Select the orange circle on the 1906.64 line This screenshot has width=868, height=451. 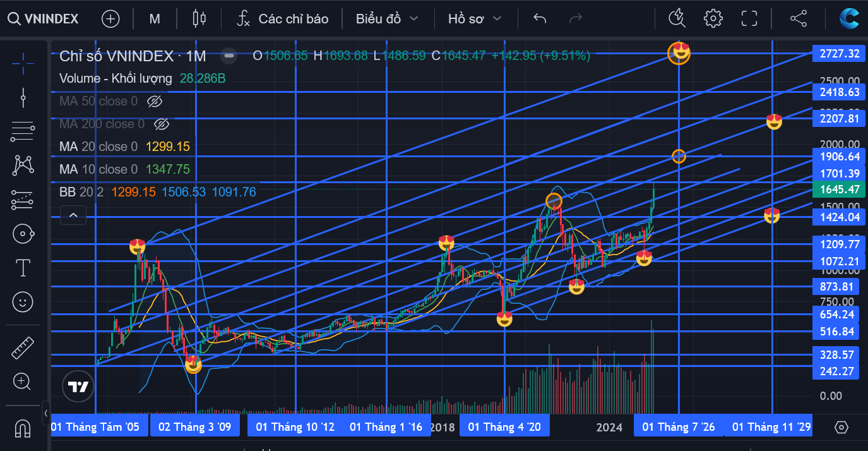click(679, 156)
